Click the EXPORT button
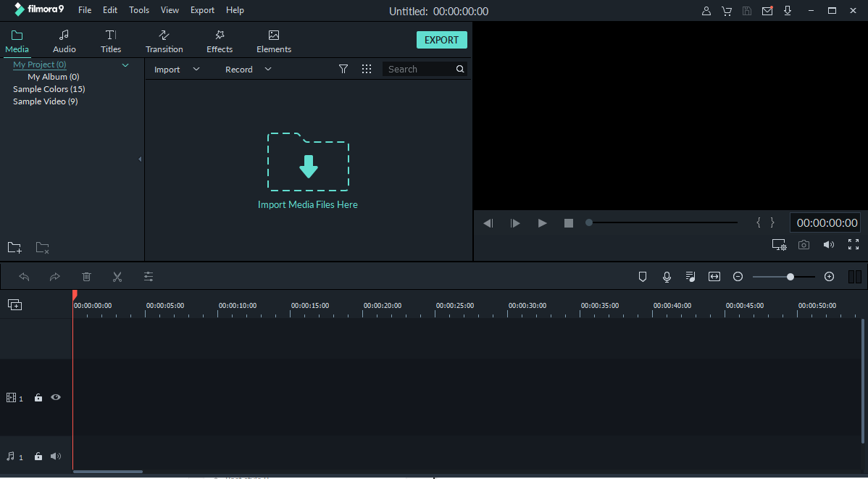Image resolution: width=868 pixels, height=479 pixels. (442, 40)
